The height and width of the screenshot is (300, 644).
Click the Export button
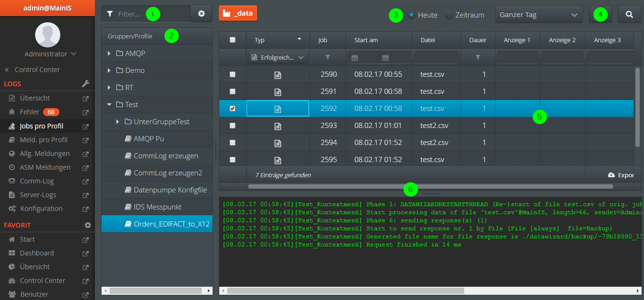click(621, 175)
